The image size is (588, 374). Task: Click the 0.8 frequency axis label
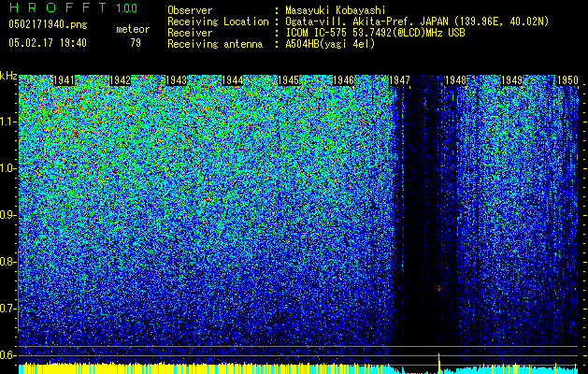[x=7, y=262]
